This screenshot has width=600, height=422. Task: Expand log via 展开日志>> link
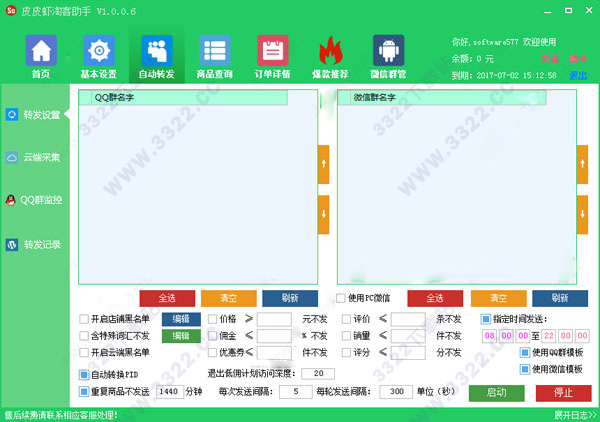pyautogui.click(x=575, y=415)
